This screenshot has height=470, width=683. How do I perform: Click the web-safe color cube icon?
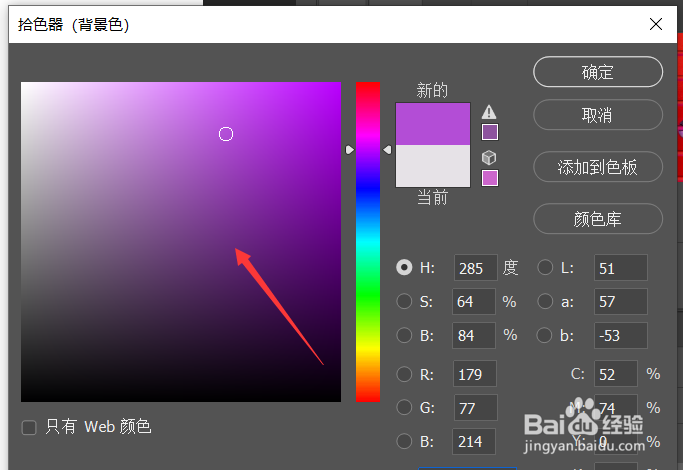point(489,157)
